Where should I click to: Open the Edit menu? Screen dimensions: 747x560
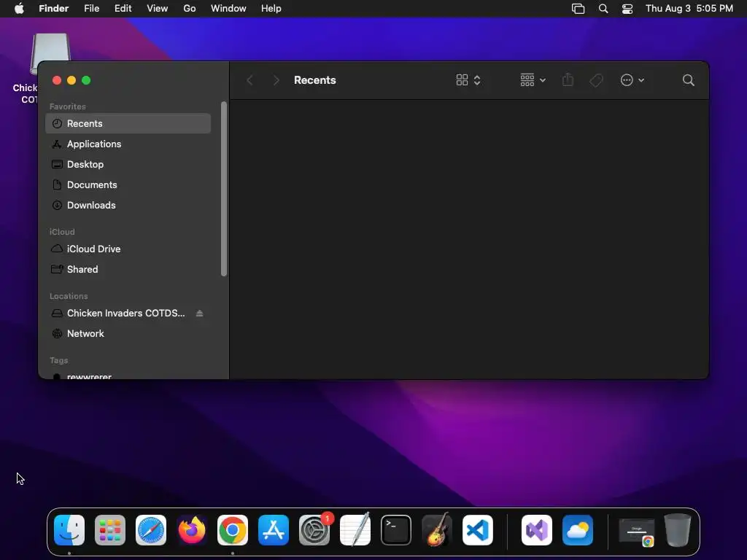[123, 9]
